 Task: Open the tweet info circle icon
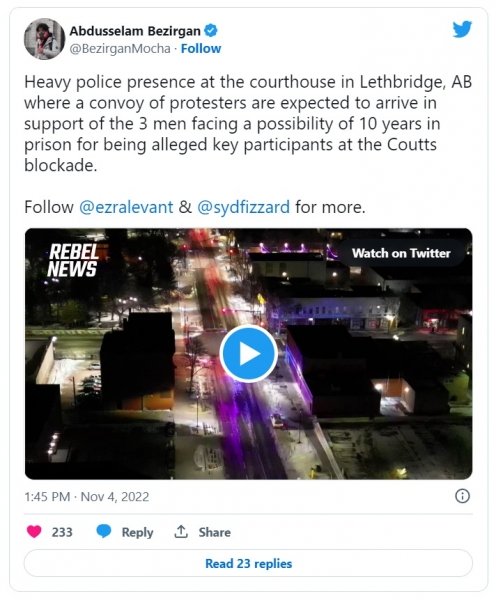tap(462, 496)
